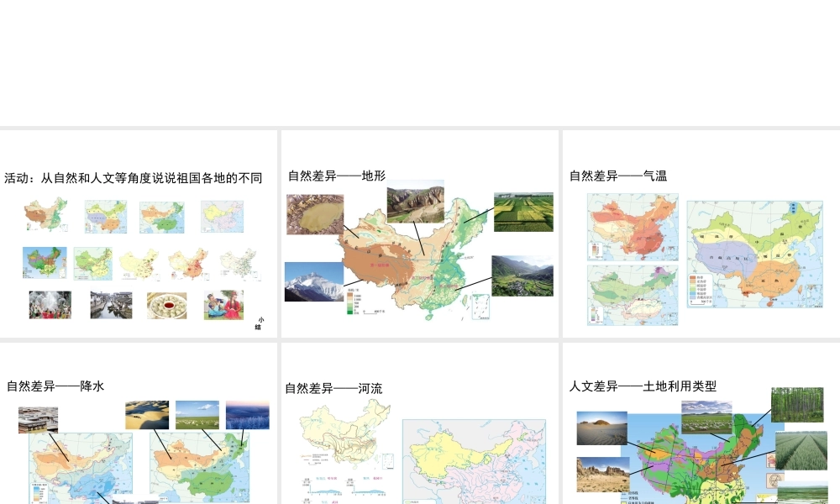Viewport: 840px width, 504px height.
Task: Click the water town canal photo on activity slide
Action: tap(112, 305)
